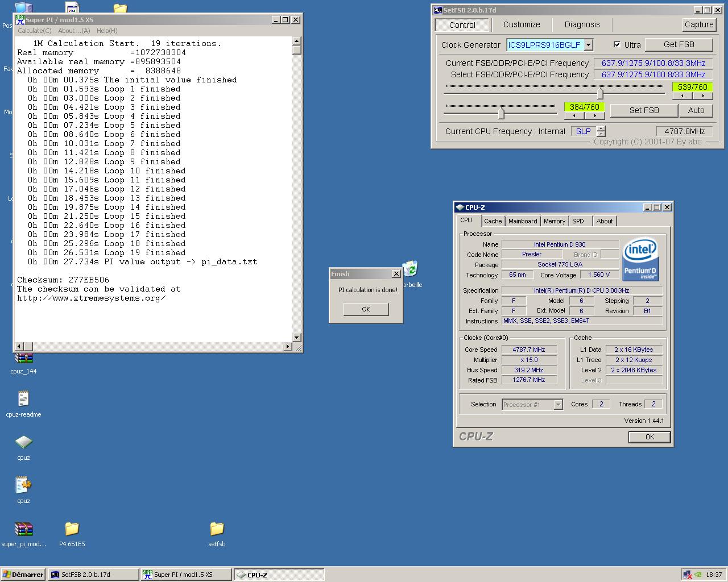Viewport: 728px width, 582px height.
Task: Click the Intel Pentium D logo in CPU-Z
Action: [x=640, y=259]
